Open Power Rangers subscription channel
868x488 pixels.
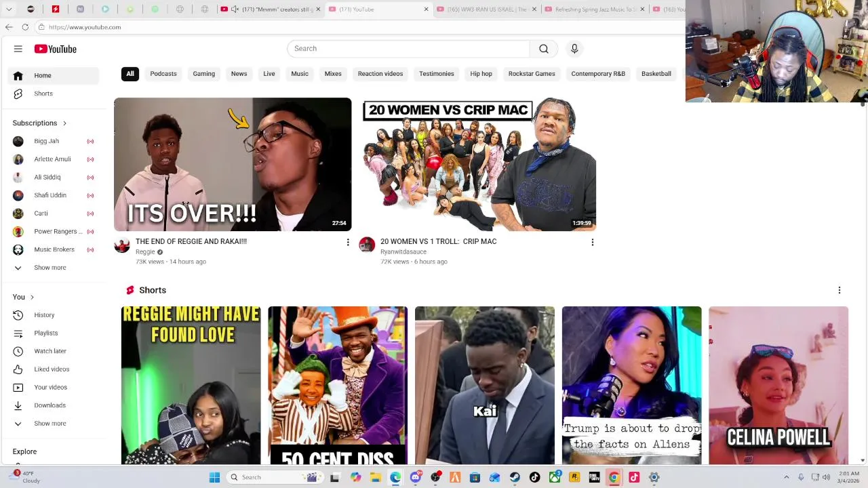(x=54, y=231)
